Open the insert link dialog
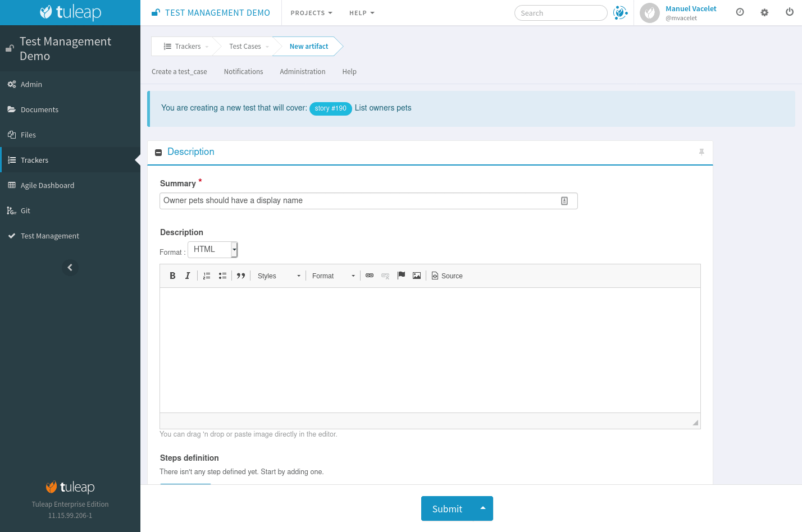Image resolution: width=802 pixels, height=532 pixels. [369, 276]
